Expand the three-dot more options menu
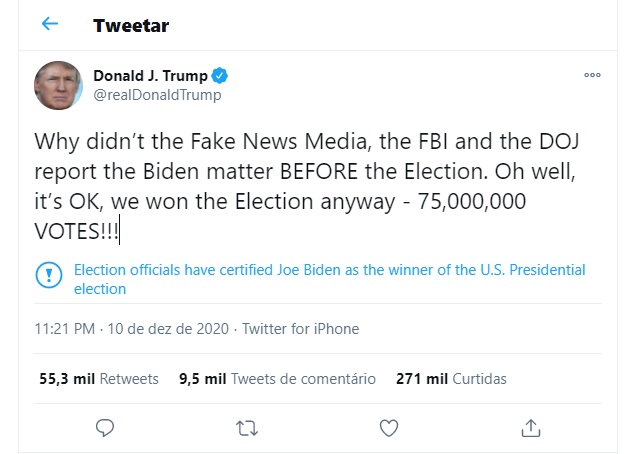The image size is (634, 454). 593,76
